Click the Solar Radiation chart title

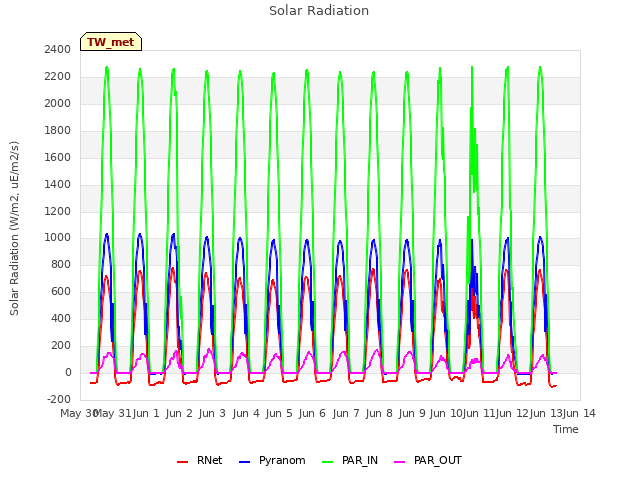tap(319, 11)
